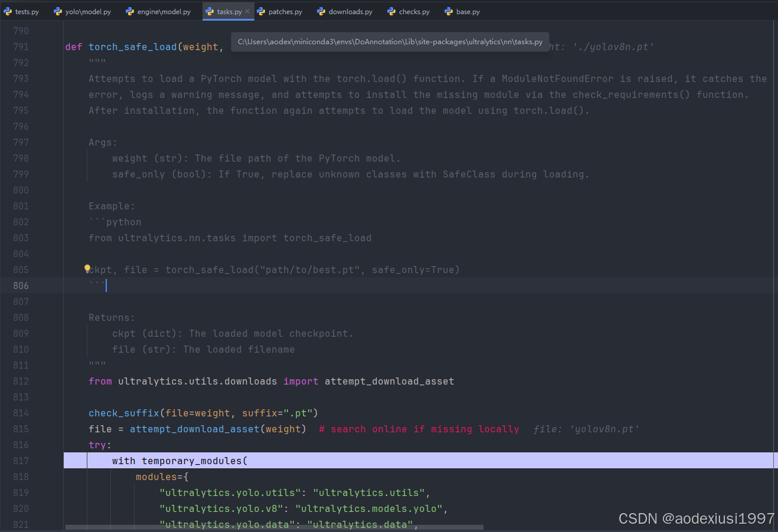778x532 pixels.
Task: Click the Python file icon on patches.py tab
Action: click(x=261, y=12)
